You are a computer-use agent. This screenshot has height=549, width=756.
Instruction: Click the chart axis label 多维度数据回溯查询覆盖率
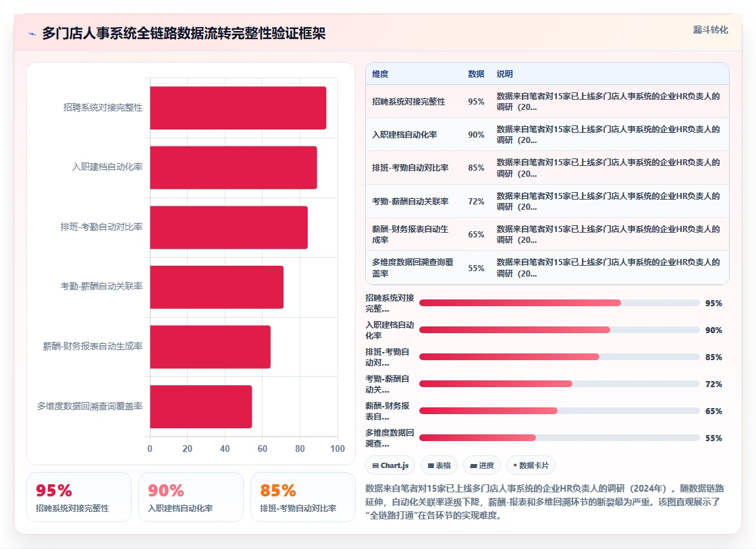[90, 406]
